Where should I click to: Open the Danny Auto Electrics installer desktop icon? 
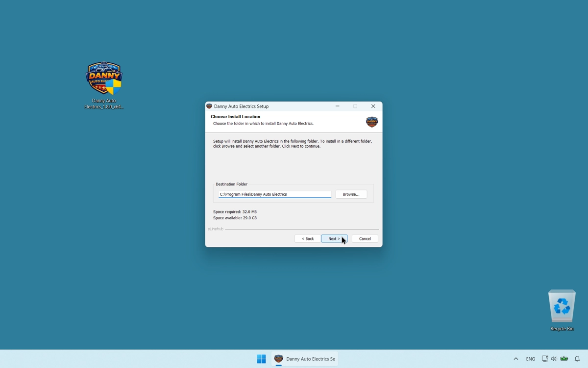point(104,79)
